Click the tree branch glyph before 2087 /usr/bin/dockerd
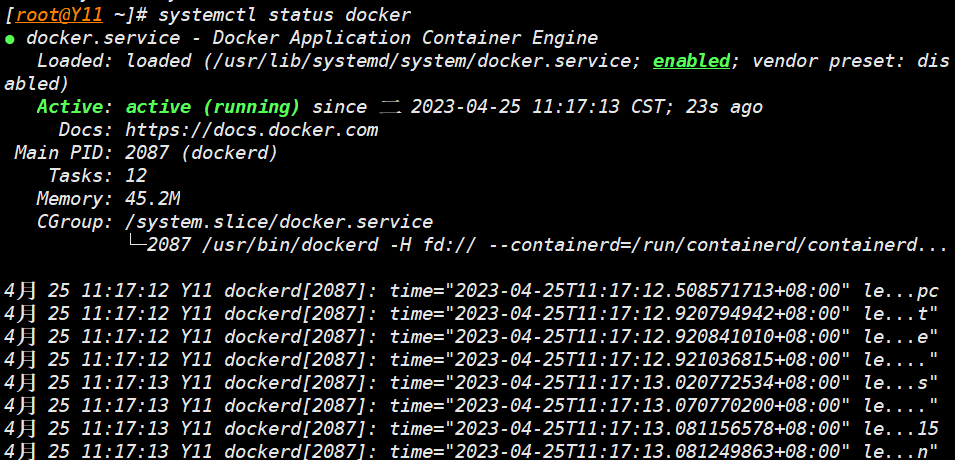This screenshot has width=955, height=460. (x=135, y=245)
